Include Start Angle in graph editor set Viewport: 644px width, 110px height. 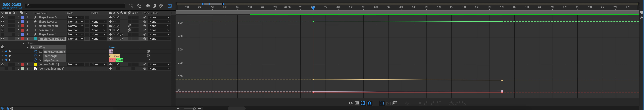40,56
